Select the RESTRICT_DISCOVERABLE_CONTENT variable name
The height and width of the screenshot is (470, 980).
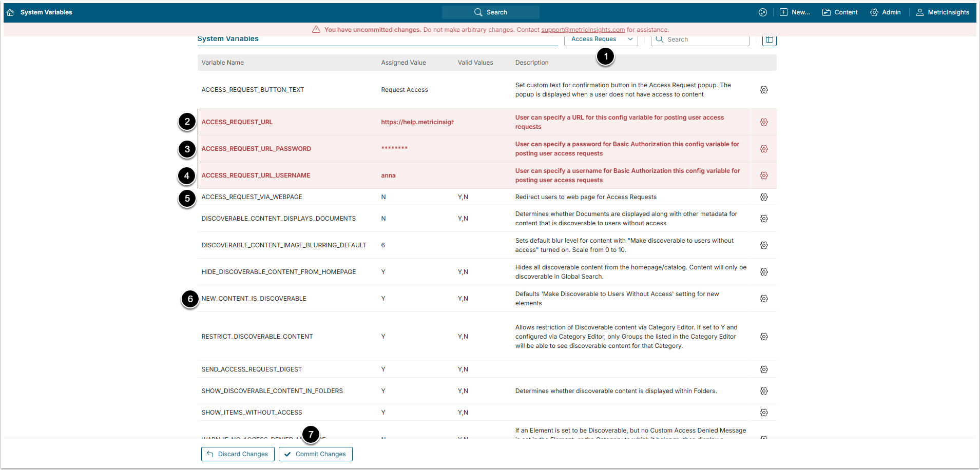257,337
